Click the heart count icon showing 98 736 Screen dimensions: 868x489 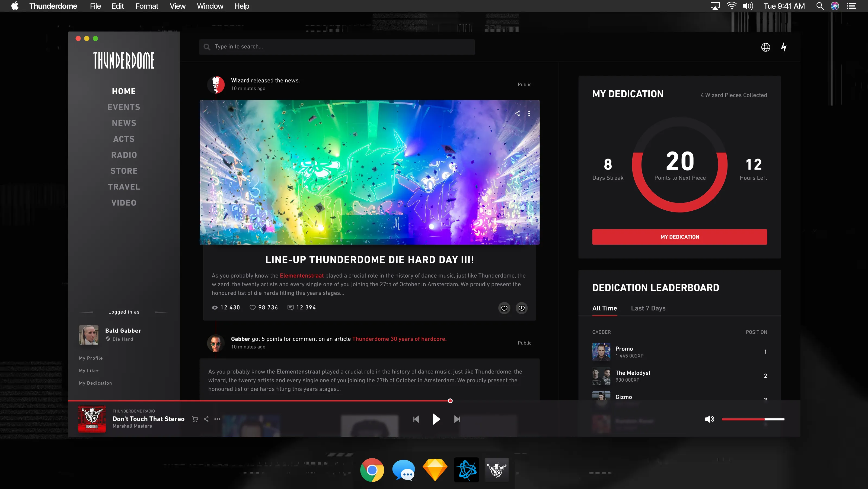(252, 307)
